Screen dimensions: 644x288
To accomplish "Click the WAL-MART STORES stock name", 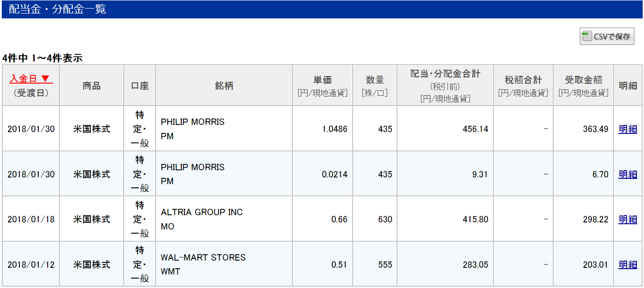I will 203,257.
